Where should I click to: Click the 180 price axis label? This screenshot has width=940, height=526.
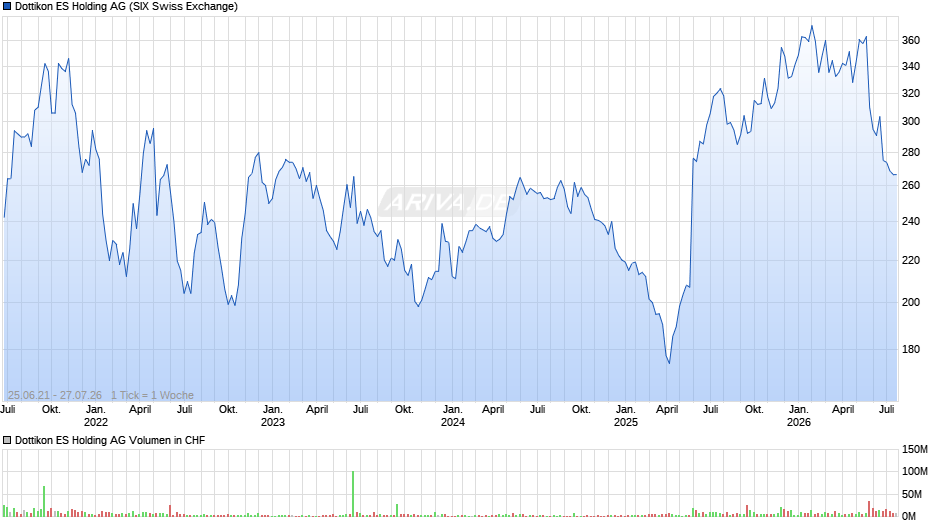(x=911, y=349)
